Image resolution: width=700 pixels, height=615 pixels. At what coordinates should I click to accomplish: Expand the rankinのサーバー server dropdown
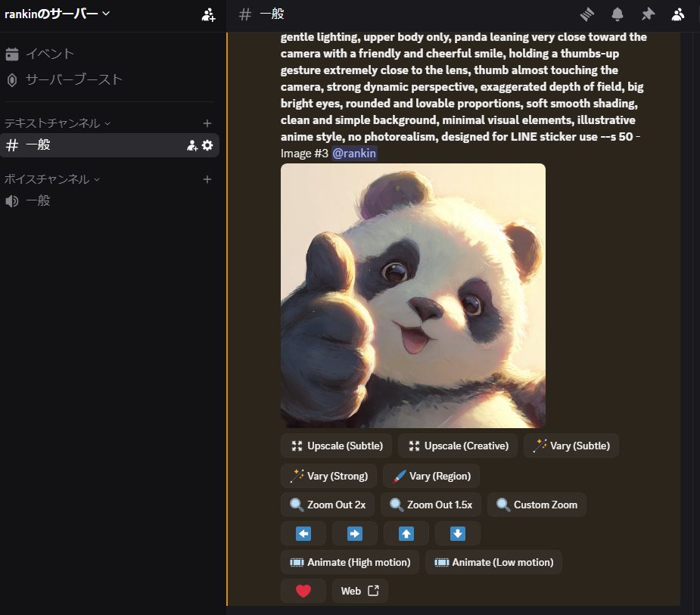point(58,14)
